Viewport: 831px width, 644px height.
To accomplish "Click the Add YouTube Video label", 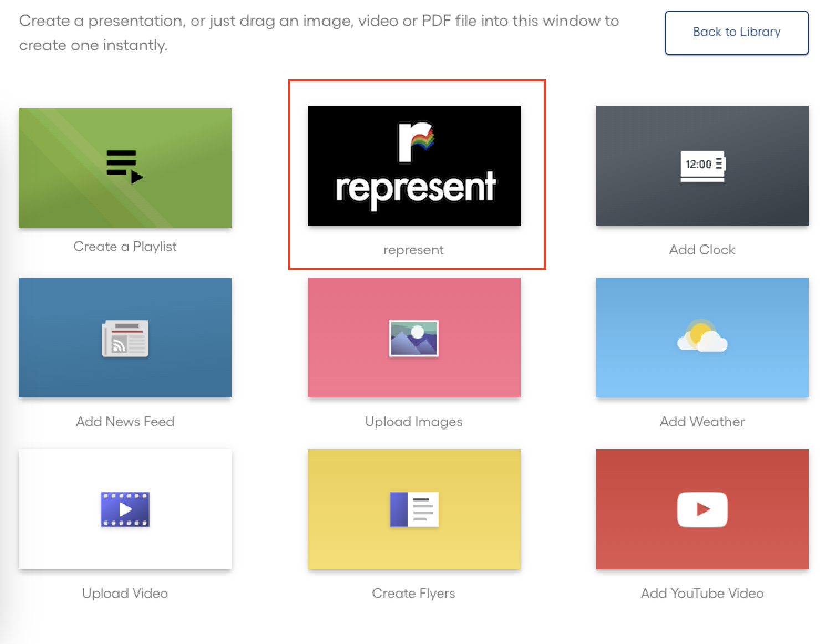I will 702,594.
